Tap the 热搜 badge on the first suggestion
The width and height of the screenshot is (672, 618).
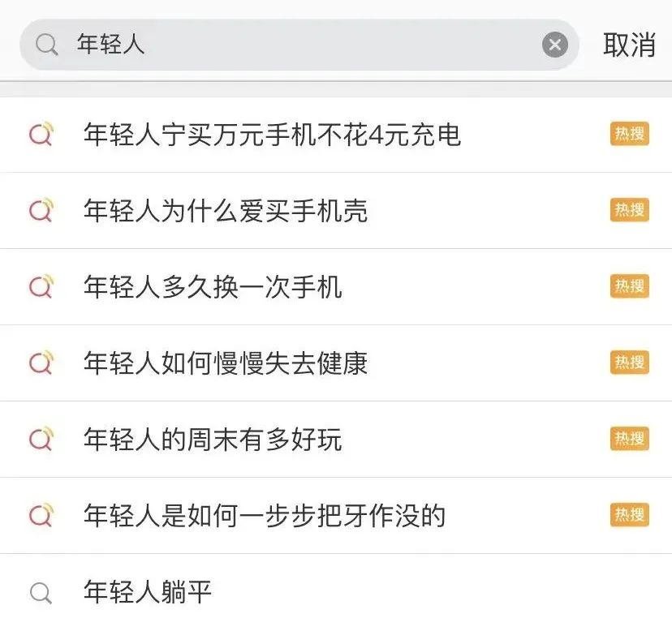(628, 134)
